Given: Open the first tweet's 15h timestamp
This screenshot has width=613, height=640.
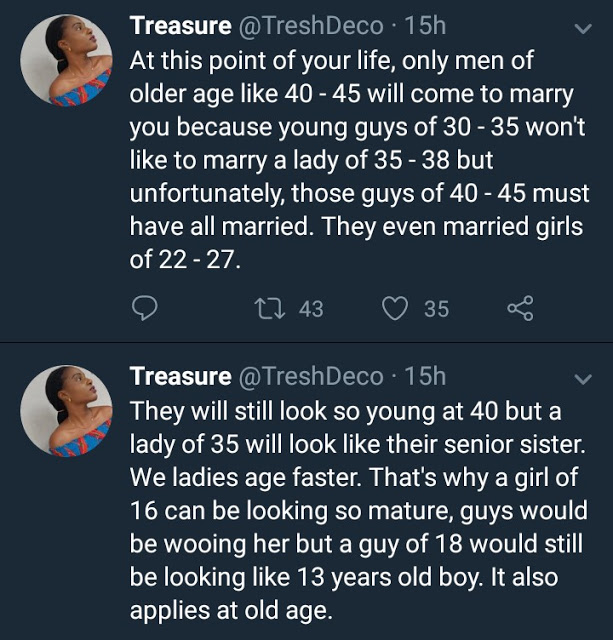Looking at the screenshot, I should 425,27.
